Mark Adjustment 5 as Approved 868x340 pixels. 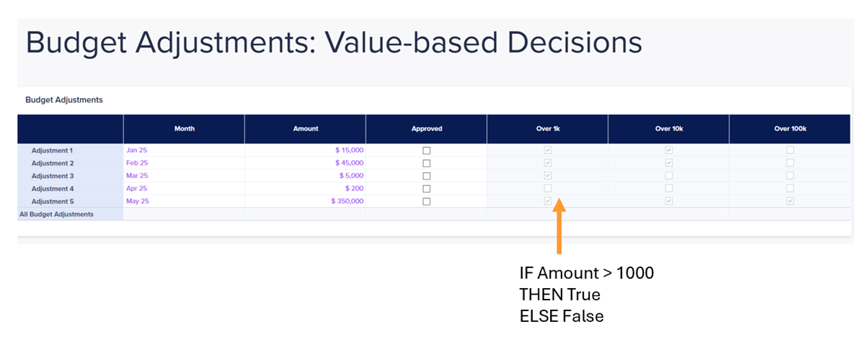click(x=426, y=202)
